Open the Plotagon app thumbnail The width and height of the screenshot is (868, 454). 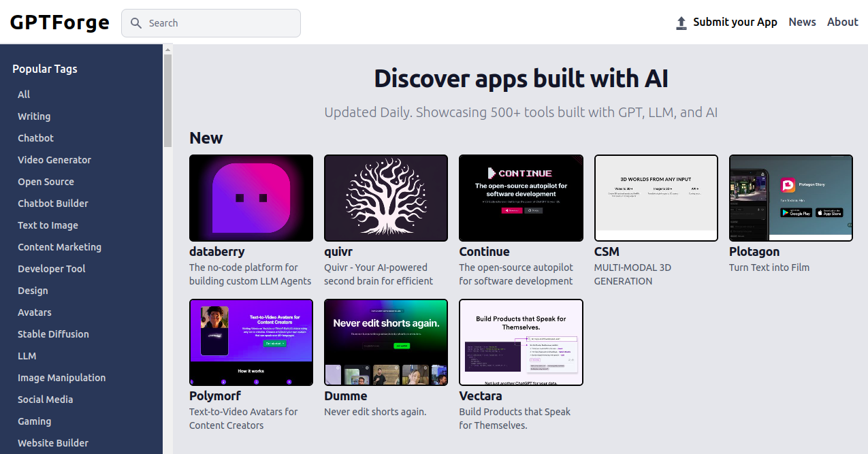tap(791, 198)
